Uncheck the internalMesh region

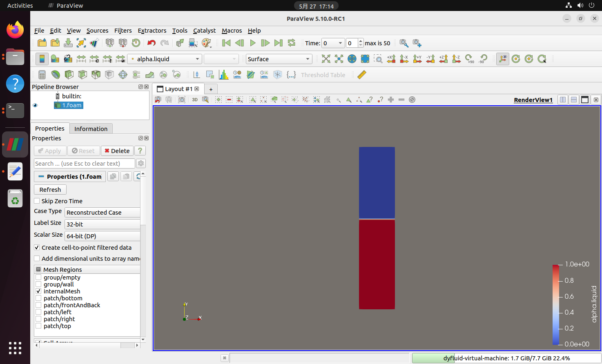tap(38, 291)
